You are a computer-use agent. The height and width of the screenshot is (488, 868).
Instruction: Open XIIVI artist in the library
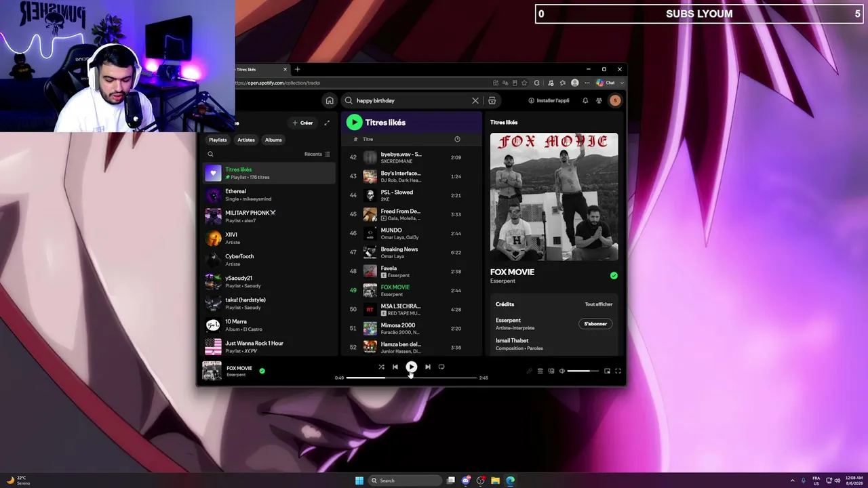pos(270,238)
